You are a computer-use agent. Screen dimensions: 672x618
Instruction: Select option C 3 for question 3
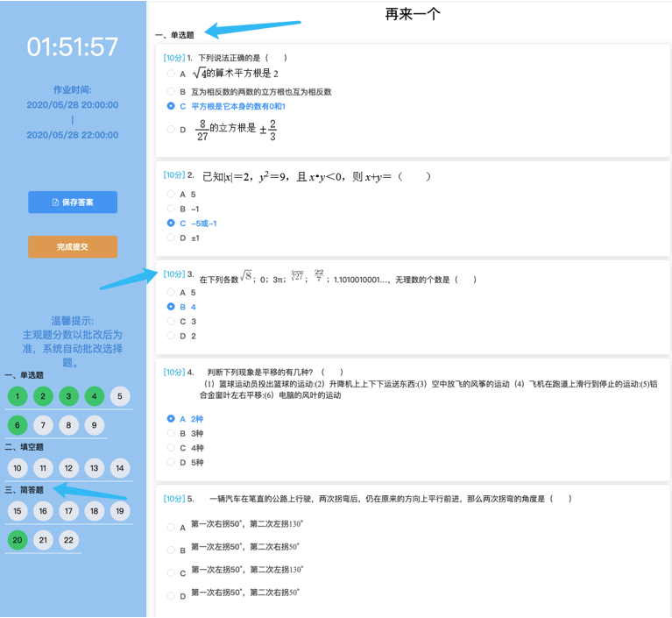coord(171,321)
